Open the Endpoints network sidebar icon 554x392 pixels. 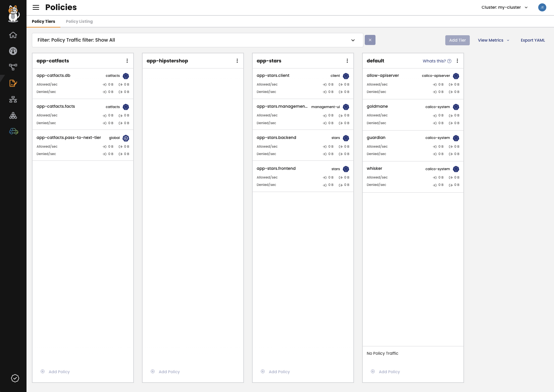pos(13,99)
